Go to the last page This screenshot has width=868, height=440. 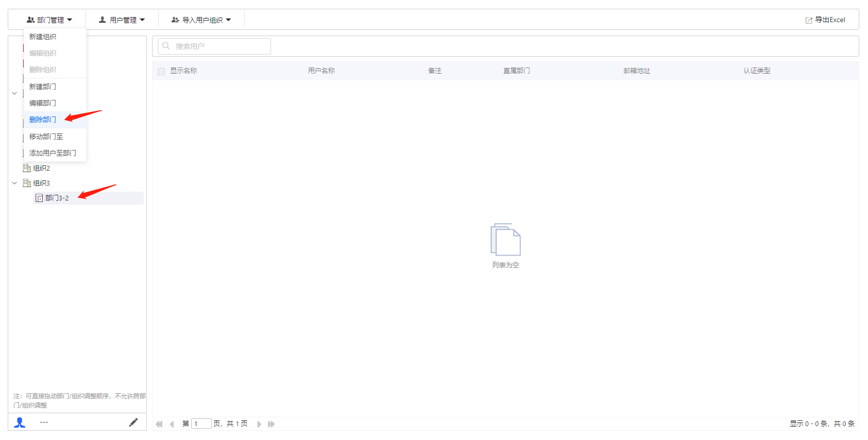tap(272, 424)
